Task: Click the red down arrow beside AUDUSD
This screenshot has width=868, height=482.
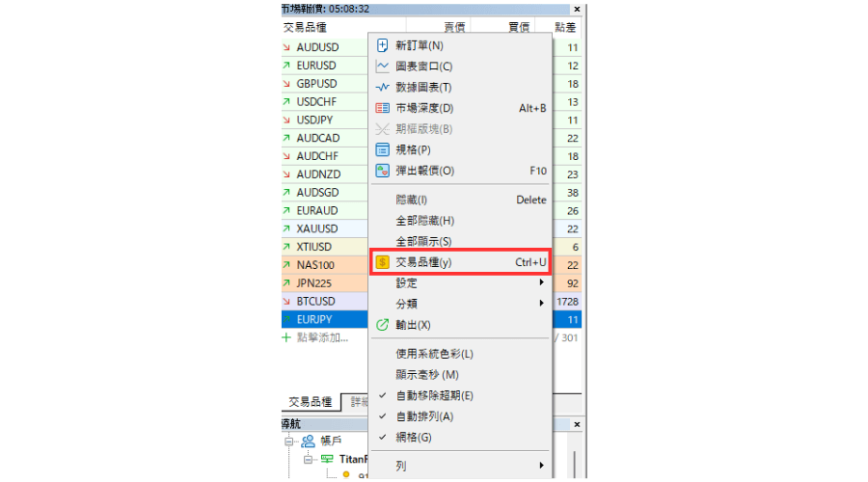Action: [x=286, y=47]
